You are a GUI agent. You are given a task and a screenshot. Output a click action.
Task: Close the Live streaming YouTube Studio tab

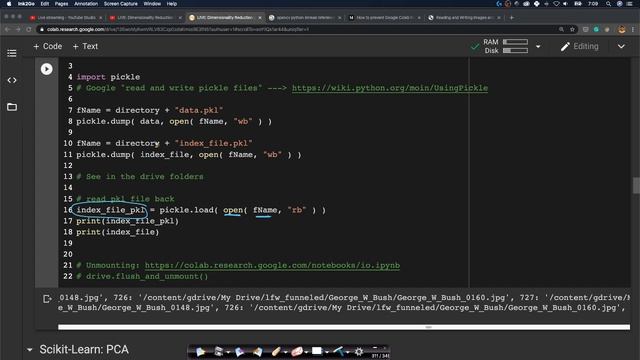click(100, 18)
